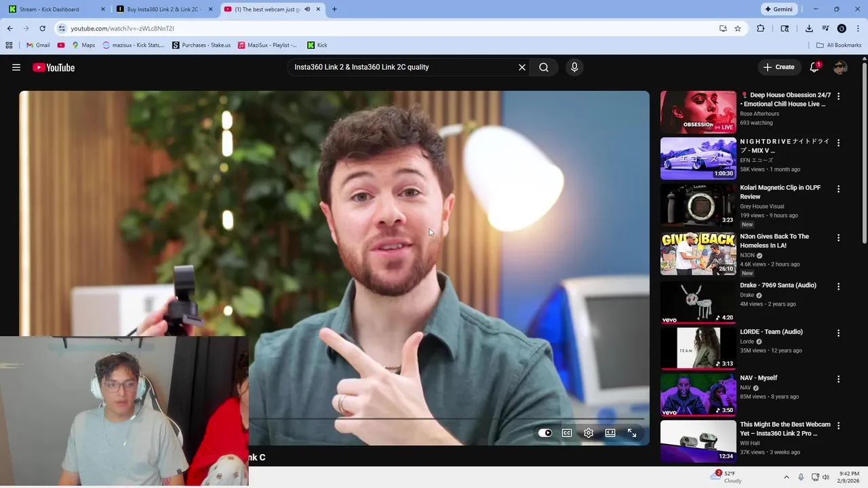
Task: Clear the YouTube search query
Action: pyautogui.click(x=522, y=67)
